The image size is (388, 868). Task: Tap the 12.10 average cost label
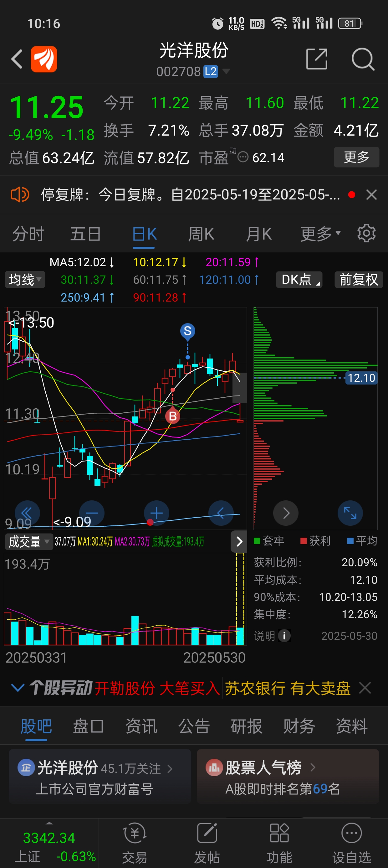coord(361,378)
